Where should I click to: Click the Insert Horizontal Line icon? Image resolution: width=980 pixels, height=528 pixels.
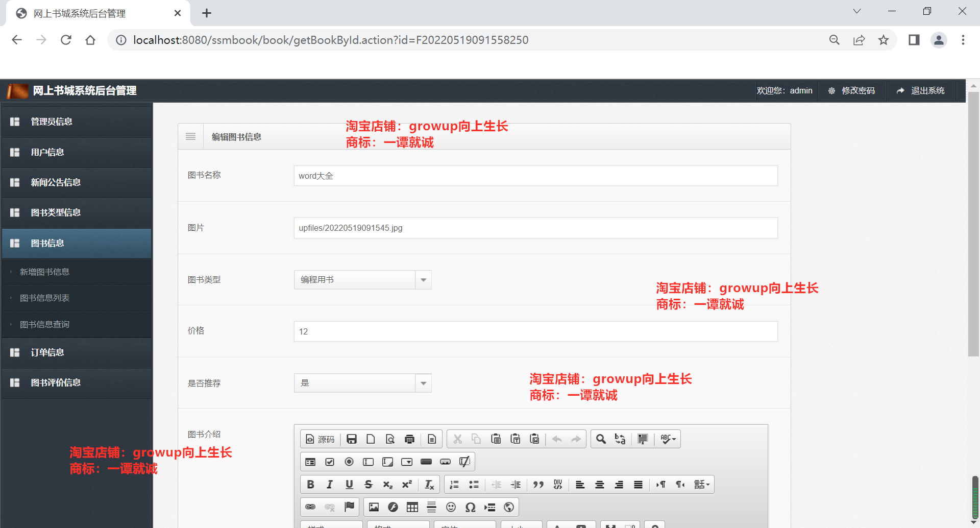432,507
